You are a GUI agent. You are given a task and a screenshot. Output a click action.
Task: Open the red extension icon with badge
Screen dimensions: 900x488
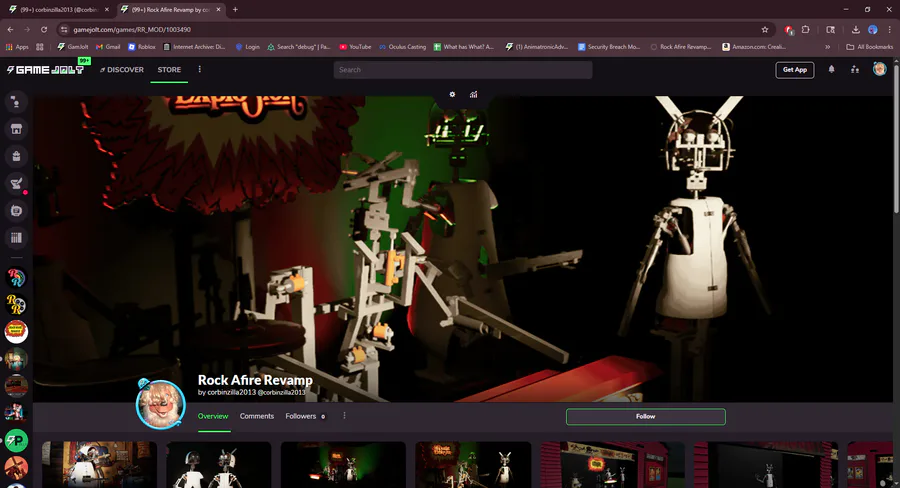[789, 29]
